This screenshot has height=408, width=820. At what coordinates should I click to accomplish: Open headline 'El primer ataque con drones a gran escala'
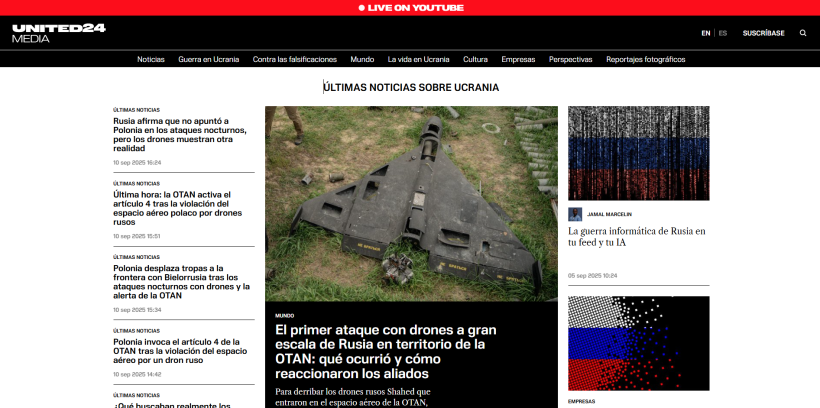pos(385,352)
